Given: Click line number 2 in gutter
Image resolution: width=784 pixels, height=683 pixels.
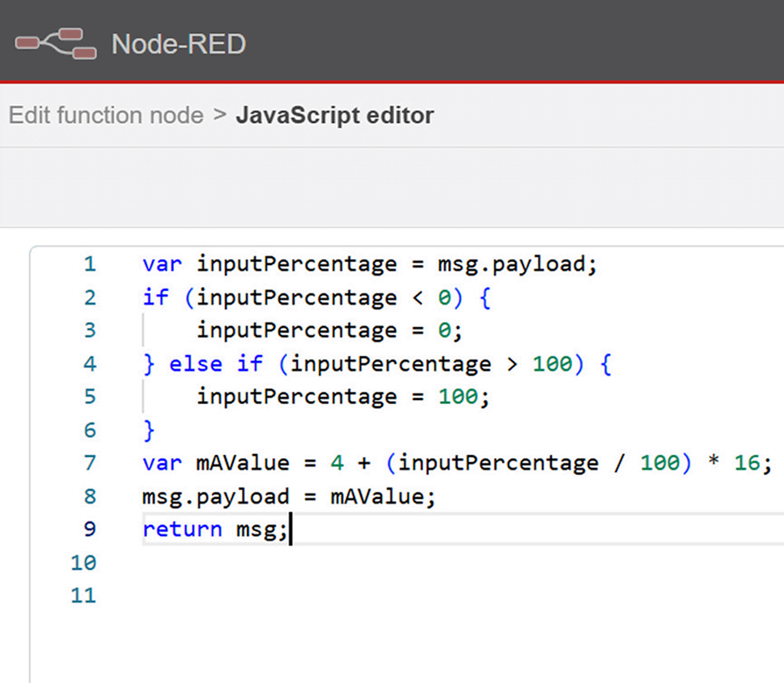Looking at the screenshot, I should 90,298.
